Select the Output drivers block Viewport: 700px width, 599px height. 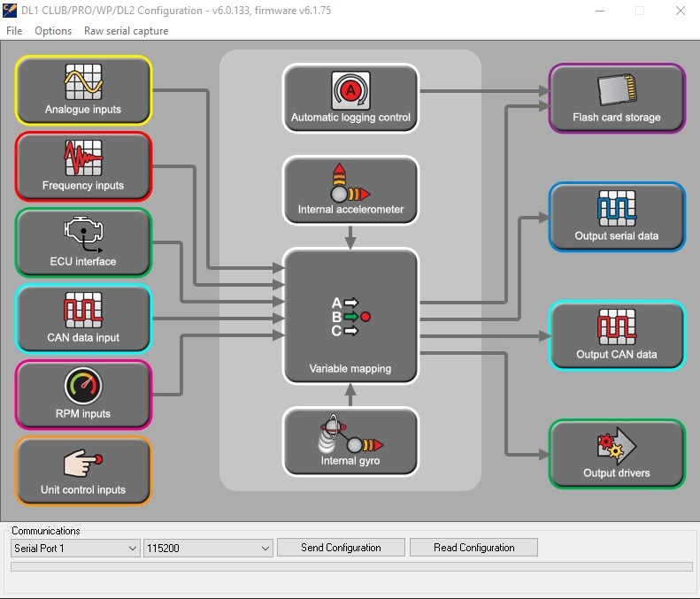[617, 454]
